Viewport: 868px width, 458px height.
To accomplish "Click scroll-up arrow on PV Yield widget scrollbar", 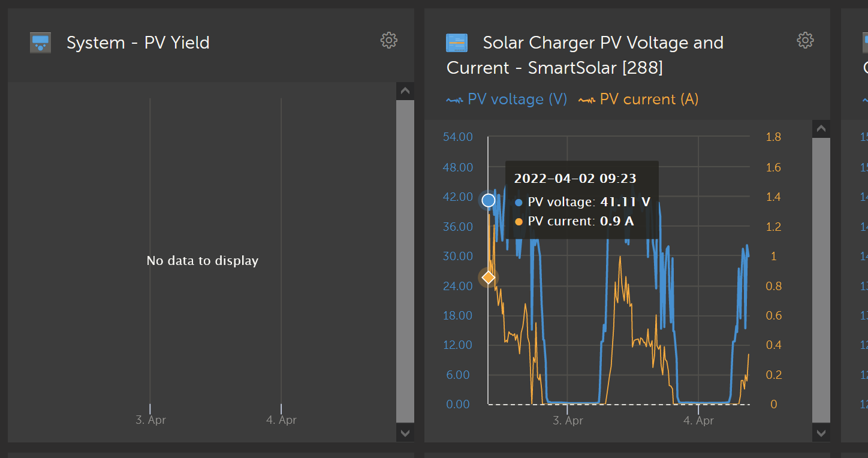I will tap(405, 91).
